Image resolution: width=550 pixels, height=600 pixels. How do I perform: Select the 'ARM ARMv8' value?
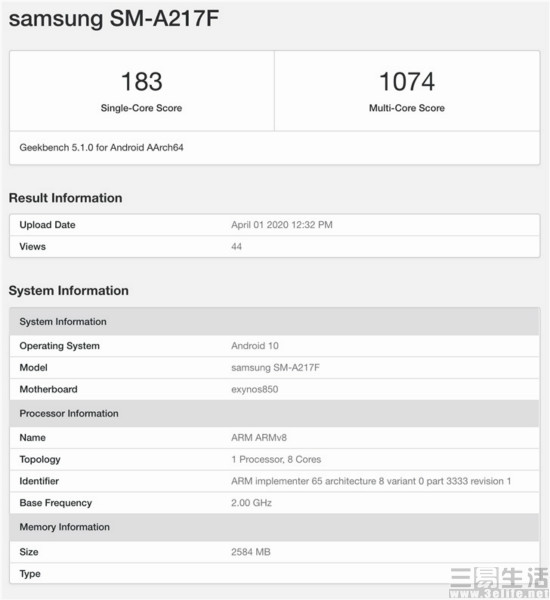pos(259,438)
